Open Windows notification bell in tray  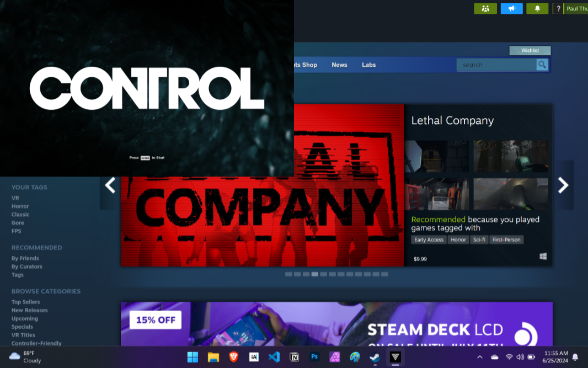[575, 357]
